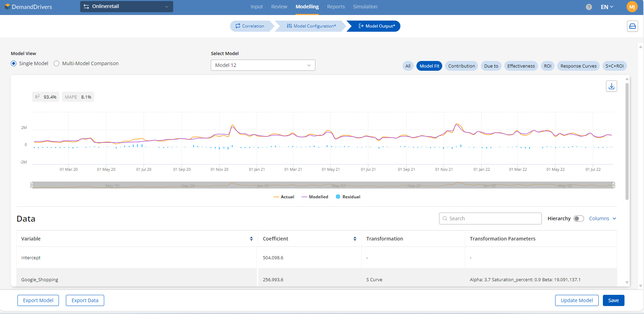The height and width of the screenshot is (314, 644).
Task: Open the help question mark icon
Action: pos(589,7)
